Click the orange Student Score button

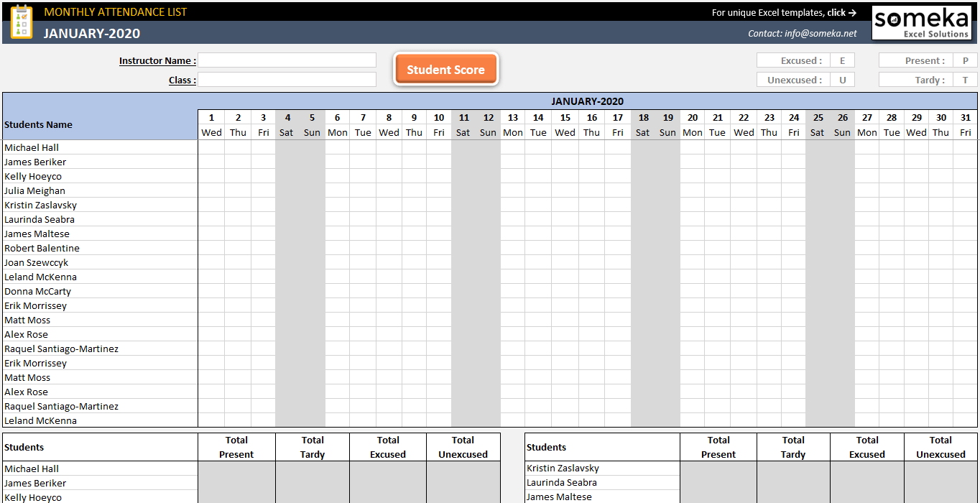(445, 68)
